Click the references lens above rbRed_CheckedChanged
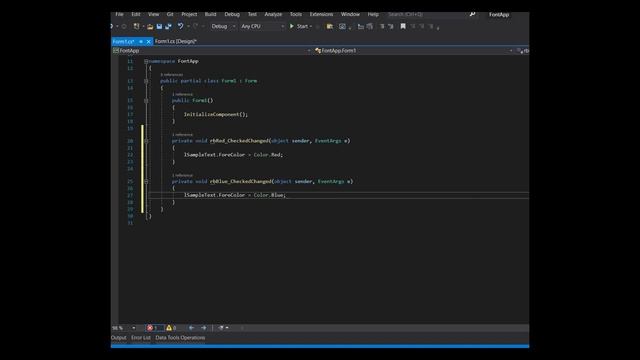The height and width of the screenshot is (360, 640). (182, 135)
